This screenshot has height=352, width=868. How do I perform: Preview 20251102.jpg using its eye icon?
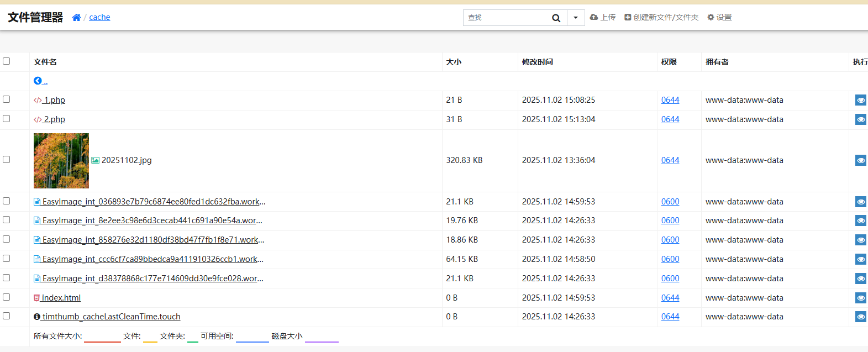point(860,160)
